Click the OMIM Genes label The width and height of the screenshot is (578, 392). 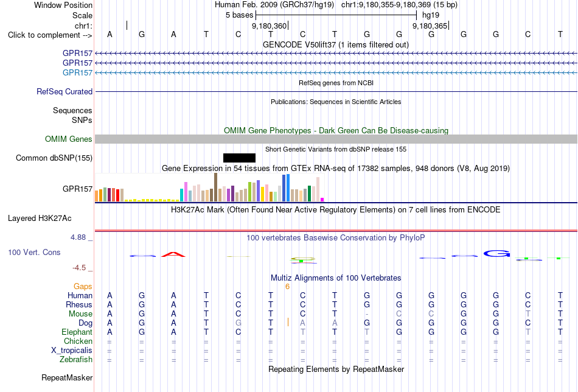tap(68, 139)
